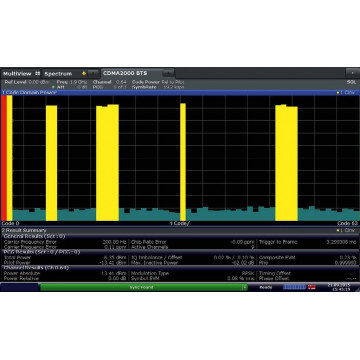
Task: Open the dropdown arrow beside Sync Found
Action: click(x=245, y=287)
